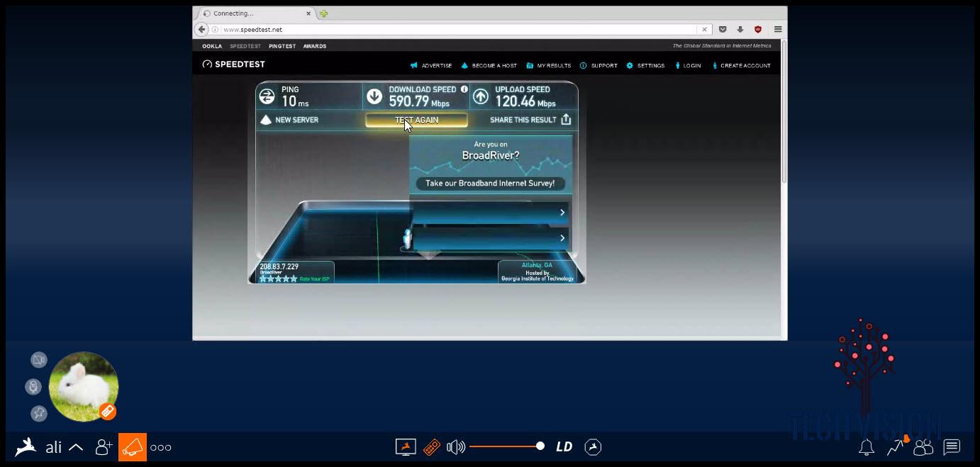Open the uBlock shield extension icon
Viewport: 980px width, 467px height.
point(758,30)
